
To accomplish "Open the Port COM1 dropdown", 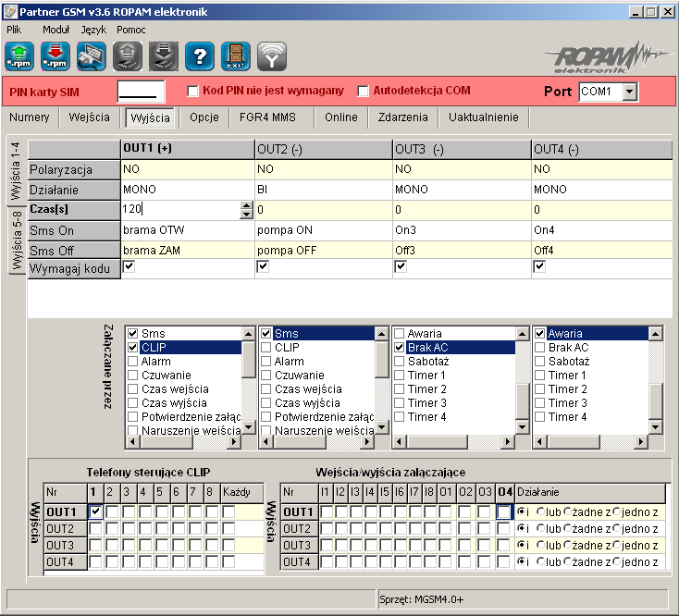I will (x=630, y=92).
